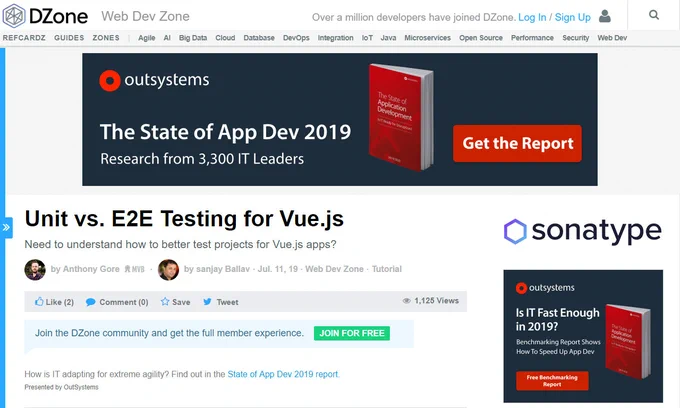The height and width of the screenshot is (408, 680).
Task: Go to the AI zone
Action: point(167,38)
